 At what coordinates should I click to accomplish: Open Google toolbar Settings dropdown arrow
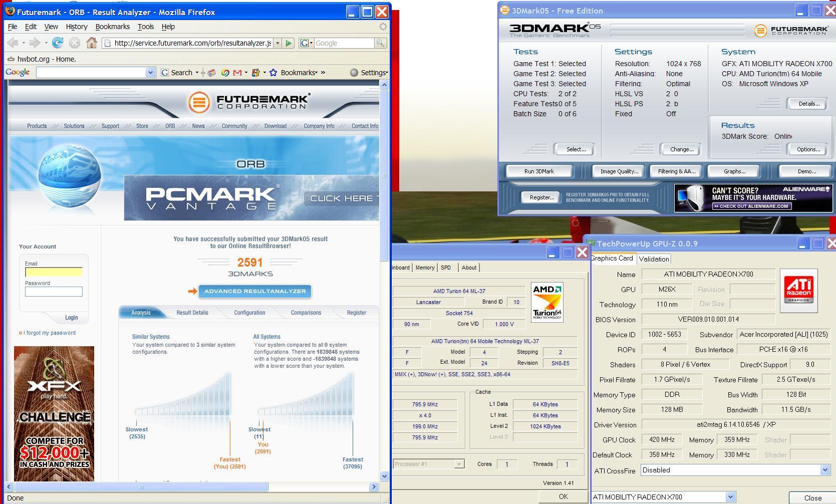tap(387, 73)
